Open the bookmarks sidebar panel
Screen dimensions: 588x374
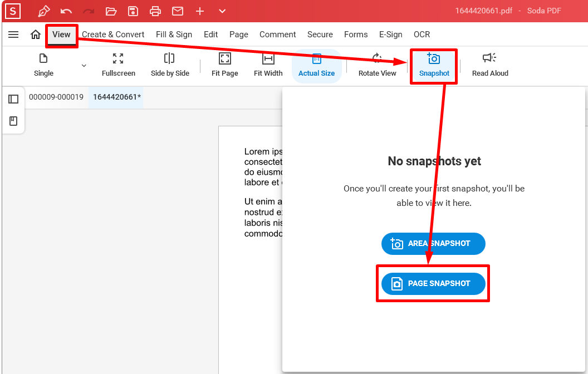(x=13, y=121)
